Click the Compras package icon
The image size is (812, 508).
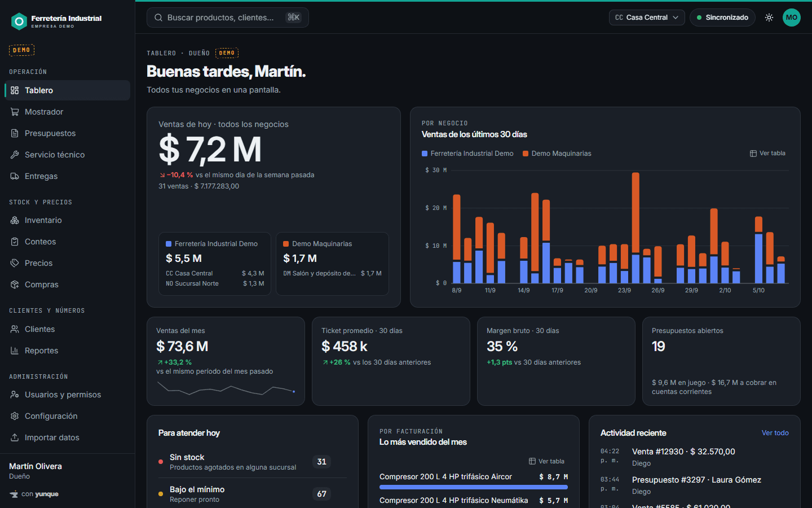tap(15, 284)
